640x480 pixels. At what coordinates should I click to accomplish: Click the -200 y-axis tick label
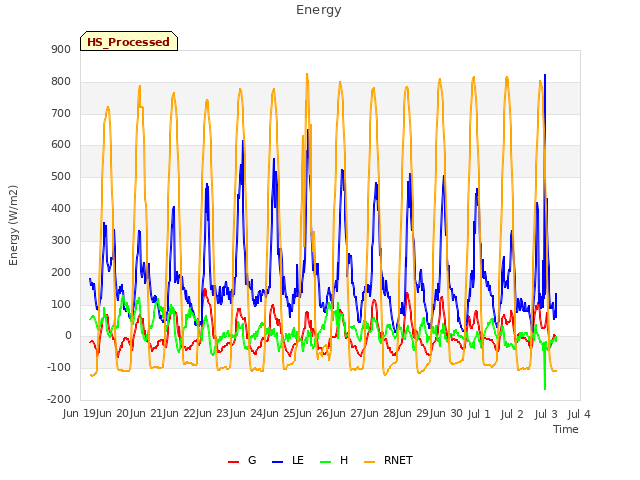tap(59, 399)
